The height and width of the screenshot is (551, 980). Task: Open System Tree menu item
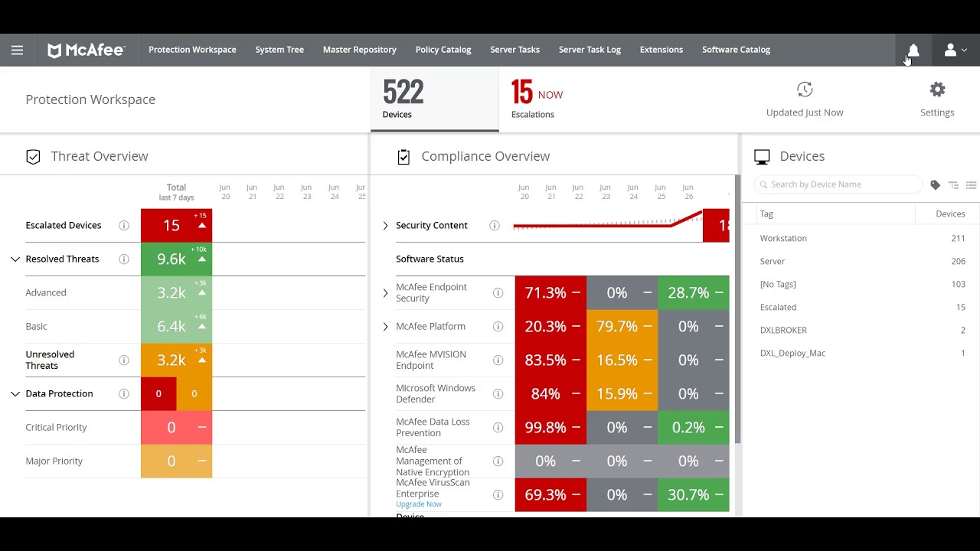pos(279,50)
